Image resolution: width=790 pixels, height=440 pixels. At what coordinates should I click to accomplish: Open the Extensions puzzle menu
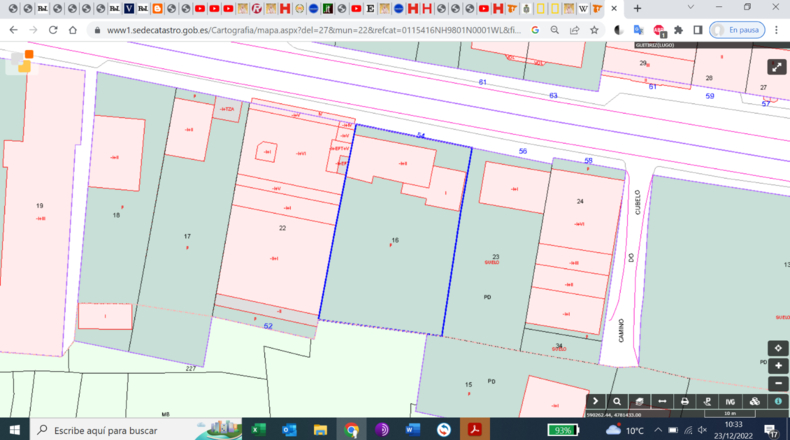coord(678,30)
